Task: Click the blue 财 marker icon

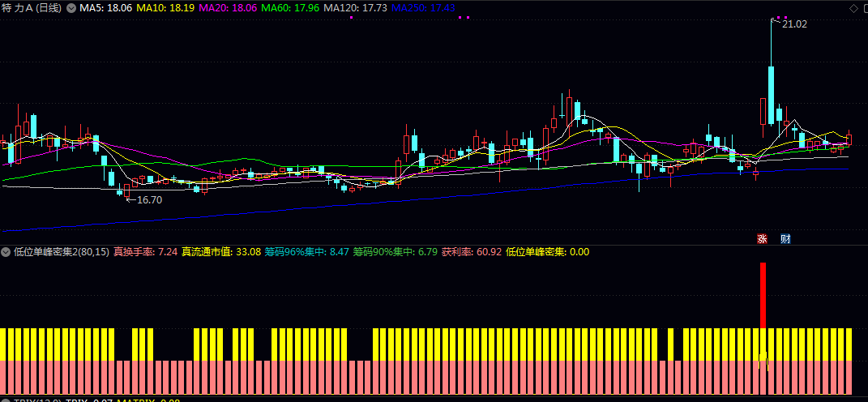Action: 785,239
